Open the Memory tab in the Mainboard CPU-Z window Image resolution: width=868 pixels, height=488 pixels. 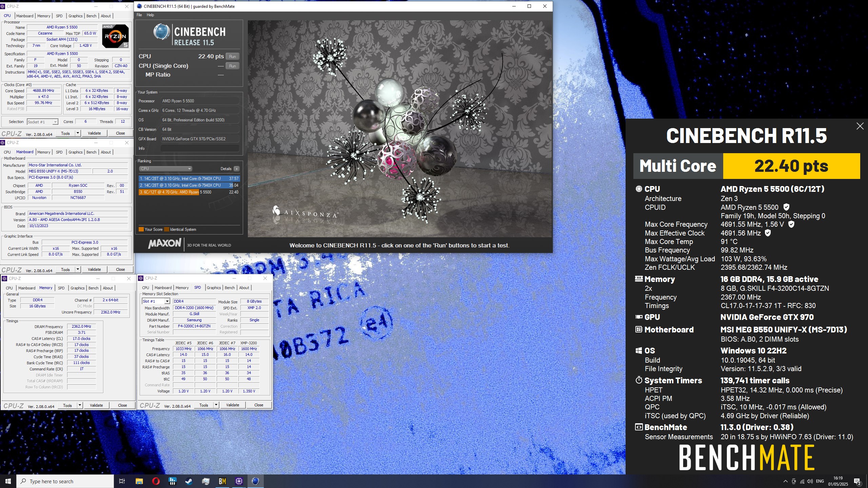pyautogui.click(x=44, y=152)
